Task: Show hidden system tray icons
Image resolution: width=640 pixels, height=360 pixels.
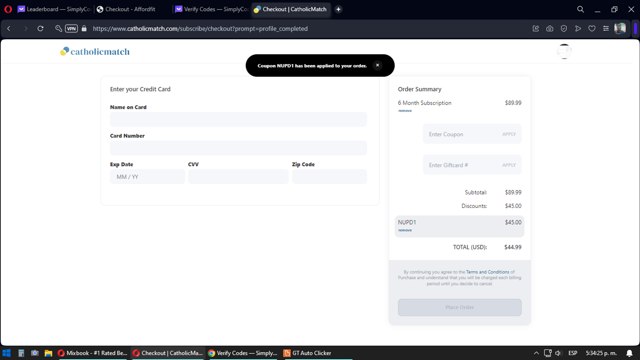Action: (536, 353)
